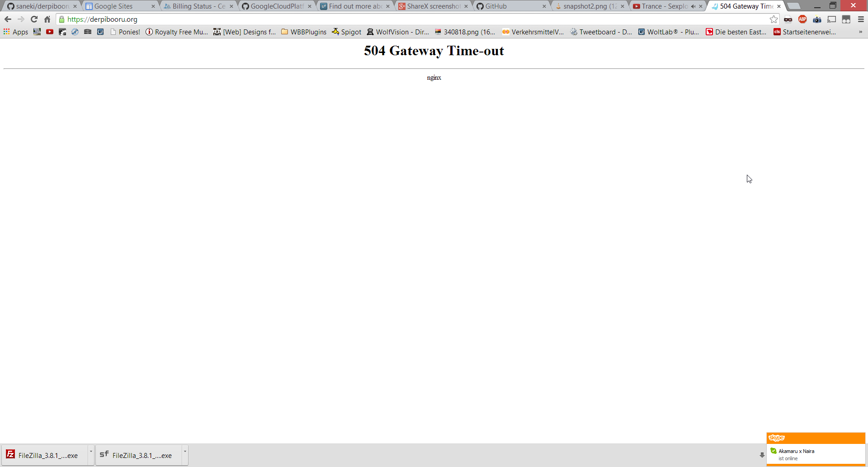Bookmark this page with the star icon

(x=774, y=19)
